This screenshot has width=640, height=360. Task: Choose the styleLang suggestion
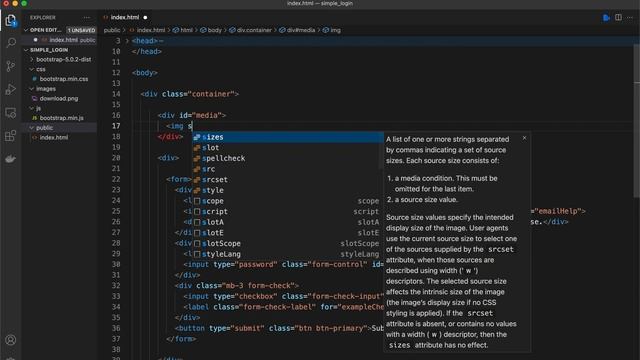click(x=288, y=254)
